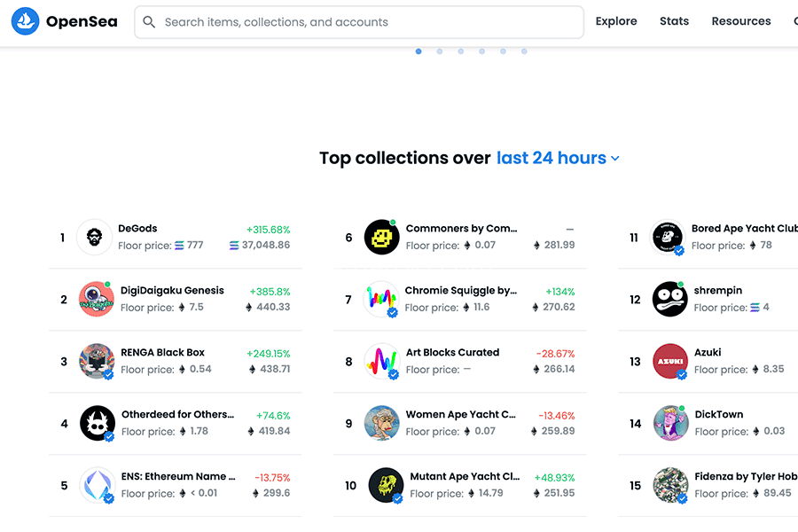
Task: Open the Chromie Squiggle collection avatar
Action: [381, 300]
